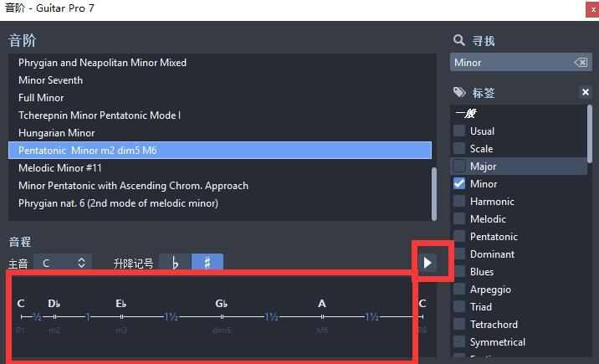Select the flat accidental button

point(175,263)
